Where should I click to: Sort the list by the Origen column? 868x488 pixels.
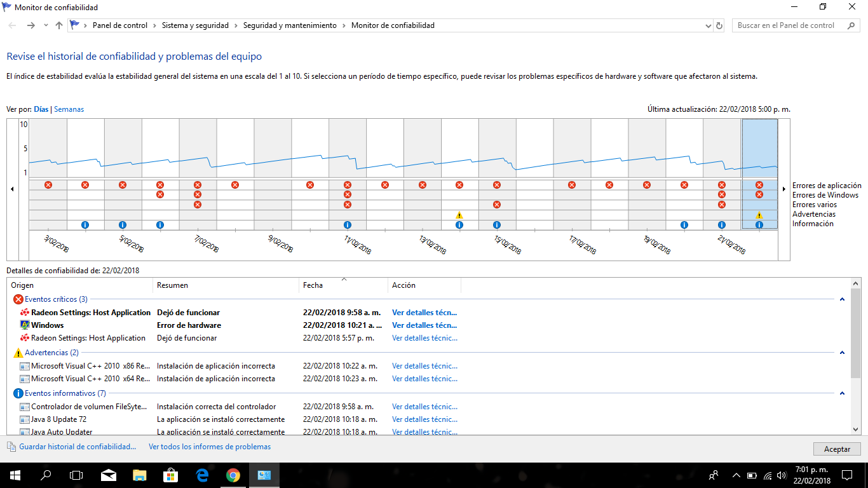(80, 285)
